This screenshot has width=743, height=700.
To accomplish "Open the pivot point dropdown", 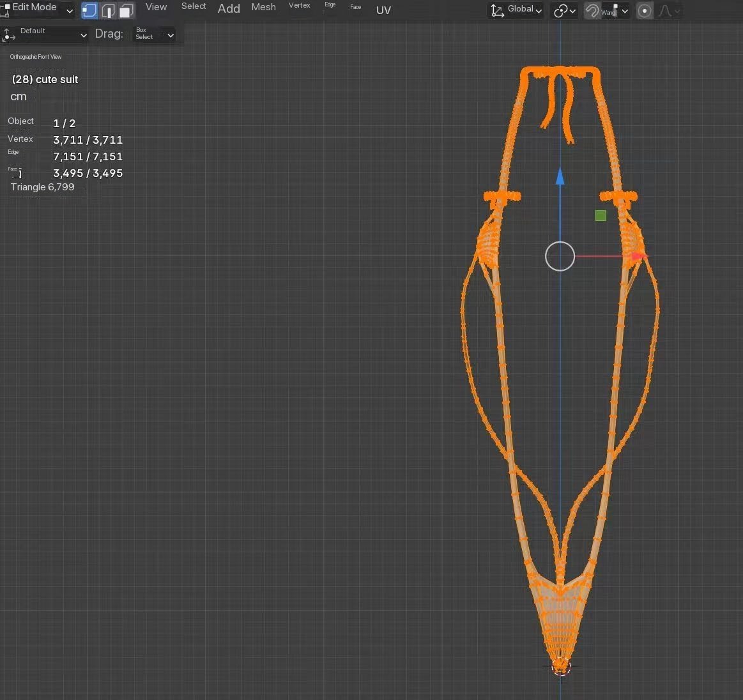I will tap(564, 11).
